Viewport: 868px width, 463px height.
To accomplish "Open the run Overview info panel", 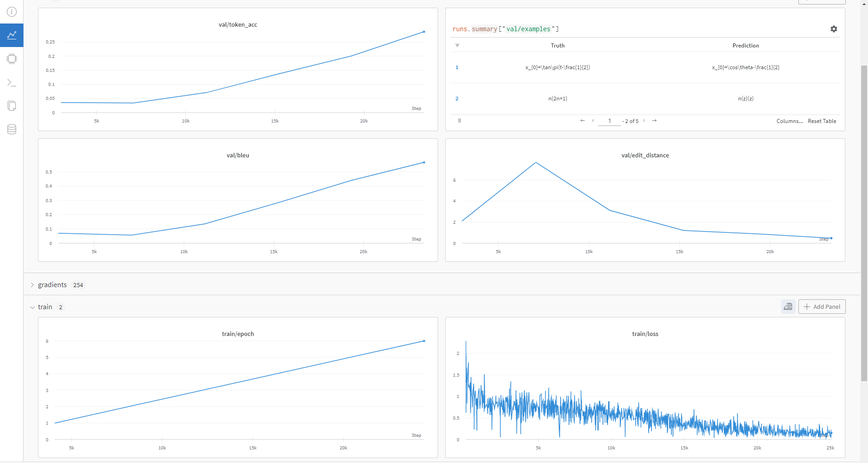I will (x=12, y=12).
